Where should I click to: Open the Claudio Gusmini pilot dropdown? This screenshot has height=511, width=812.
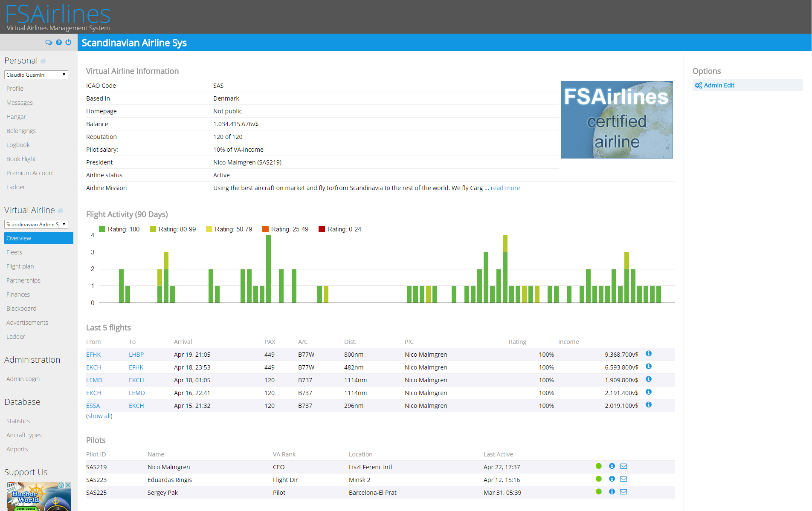(x=36, y=75)
